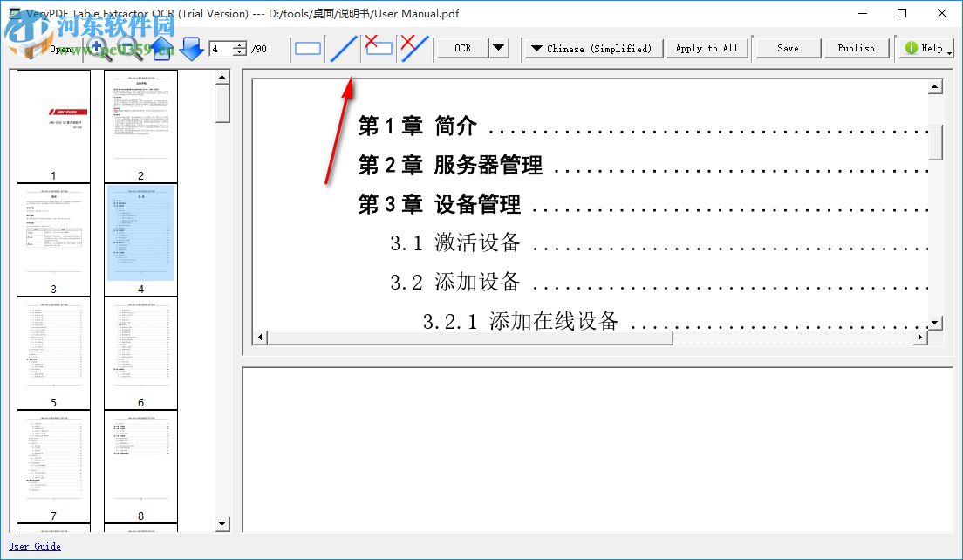Run OCR on the current page

(x=462, y=49)
